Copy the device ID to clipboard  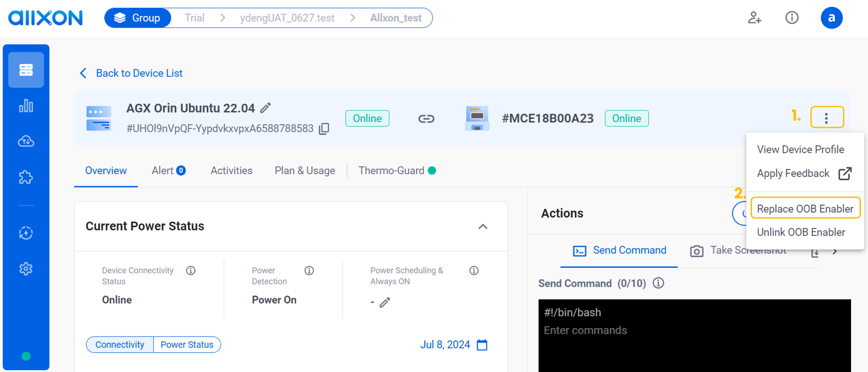point(324,129)
